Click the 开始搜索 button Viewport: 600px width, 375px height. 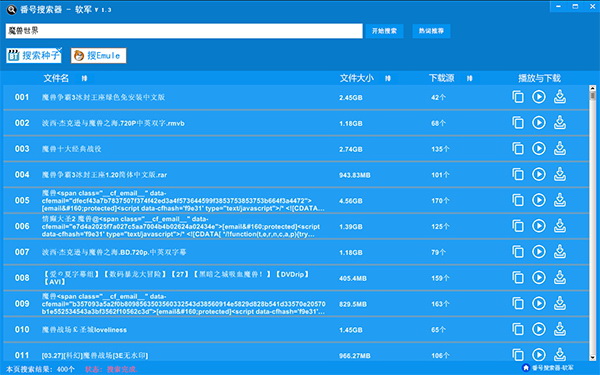pos(384,31)
